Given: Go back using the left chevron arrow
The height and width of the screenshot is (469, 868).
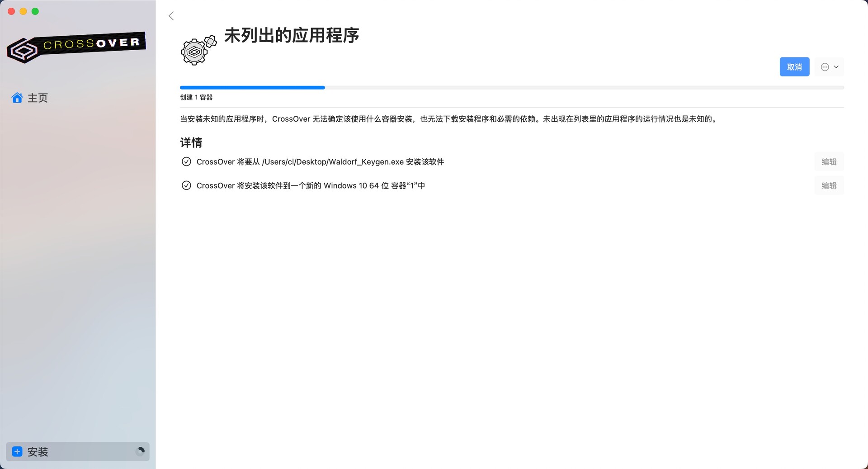Looking at the screenshot, I should [x=171, y=16].
